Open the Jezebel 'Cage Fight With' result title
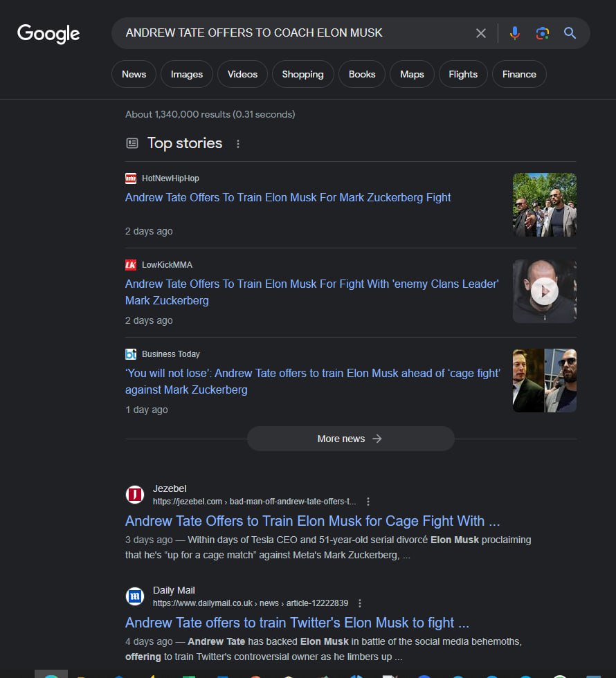This screenshot has height=678, width=616. tap(312, 521)
